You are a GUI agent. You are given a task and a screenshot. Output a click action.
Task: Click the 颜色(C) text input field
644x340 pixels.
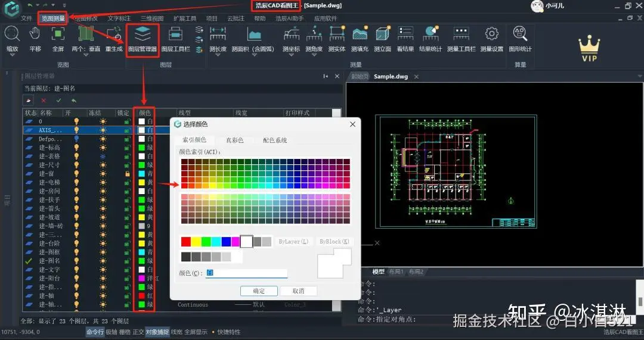(246, 273)
